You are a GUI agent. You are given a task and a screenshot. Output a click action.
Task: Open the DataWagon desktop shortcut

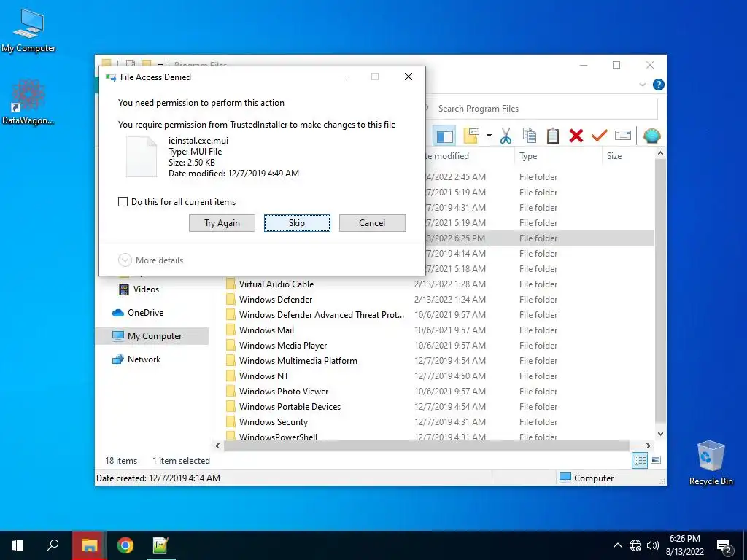coord(28,102)
